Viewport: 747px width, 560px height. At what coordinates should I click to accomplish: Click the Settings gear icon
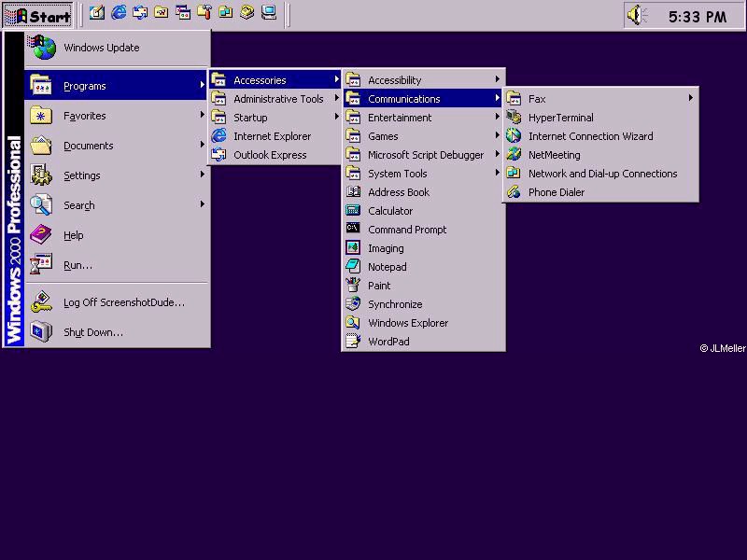41,175
